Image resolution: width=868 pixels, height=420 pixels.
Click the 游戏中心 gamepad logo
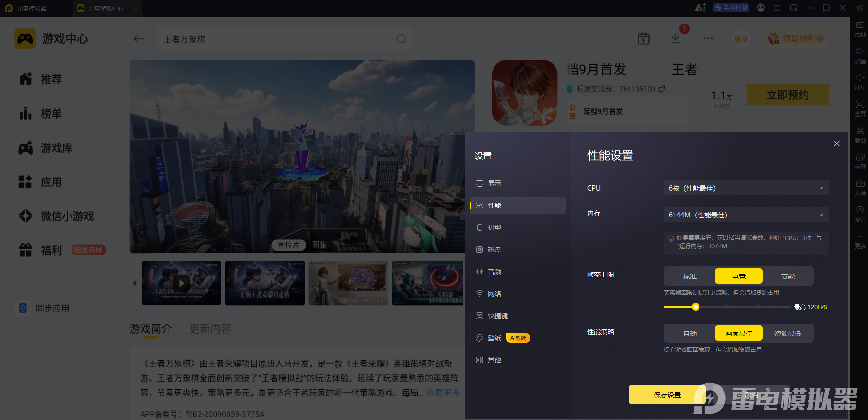[x=25, y=38]
